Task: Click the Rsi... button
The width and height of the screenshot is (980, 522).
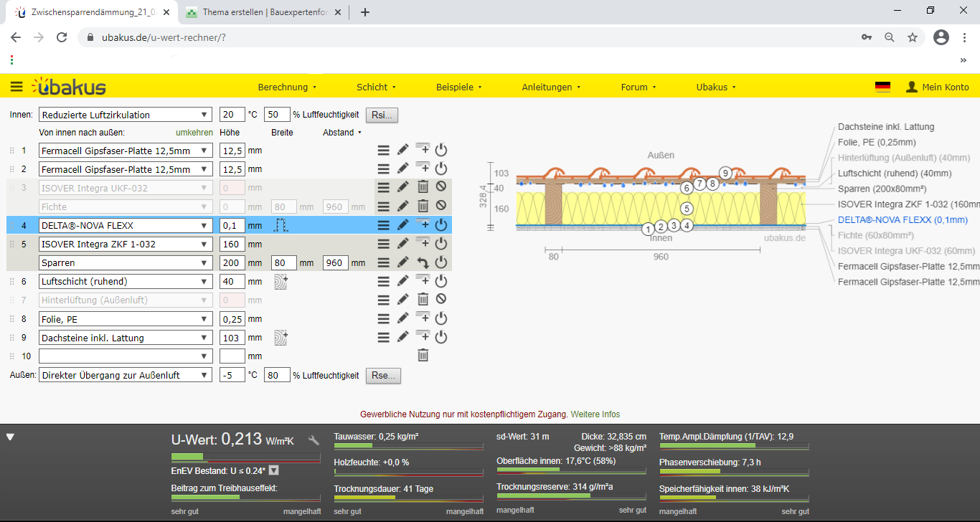Action: 382,115
